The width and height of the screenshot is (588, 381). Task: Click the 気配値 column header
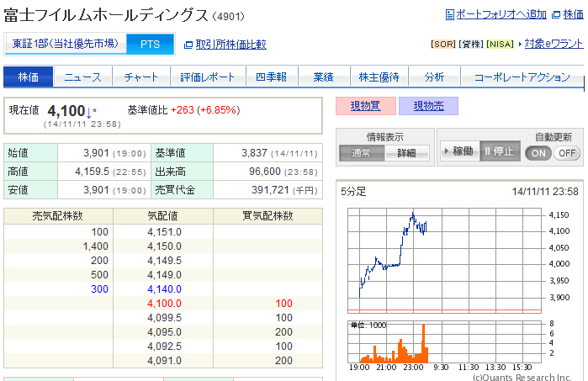162,216
